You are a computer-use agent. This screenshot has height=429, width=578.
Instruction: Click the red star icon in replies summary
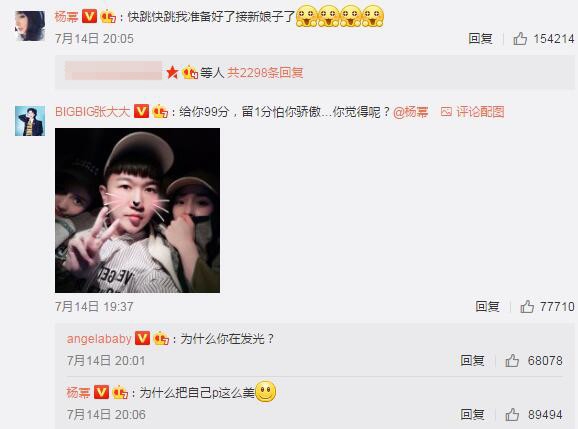tap(172, 72)
